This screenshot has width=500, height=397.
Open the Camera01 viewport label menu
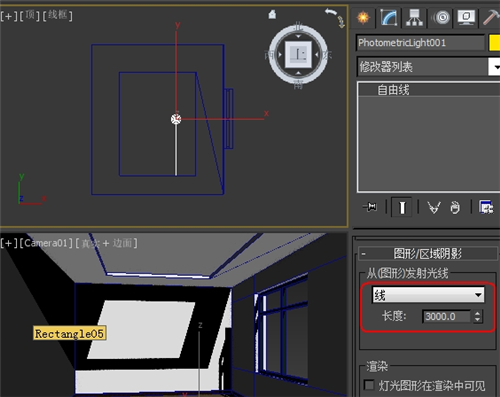[x=46, y=243]
